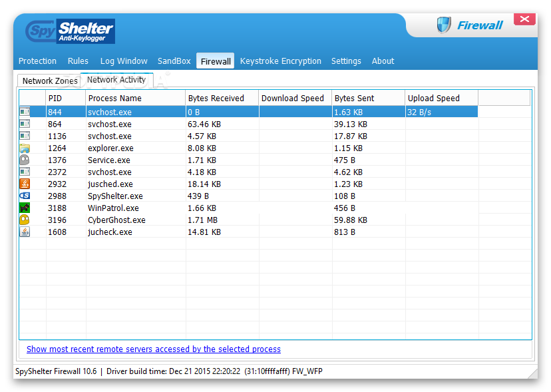Select the Service.exe process name

109,160
